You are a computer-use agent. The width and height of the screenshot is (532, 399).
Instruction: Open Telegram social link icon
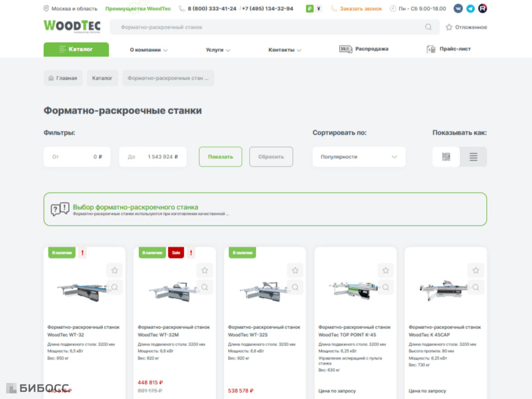pyautogui.click(x=470, y=9)
